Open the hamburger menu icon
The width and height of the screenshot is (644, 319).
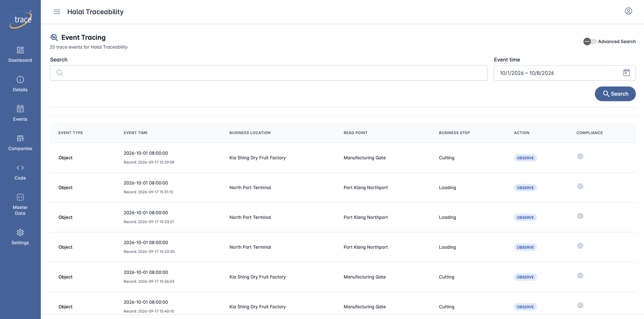tap(57, 12)
